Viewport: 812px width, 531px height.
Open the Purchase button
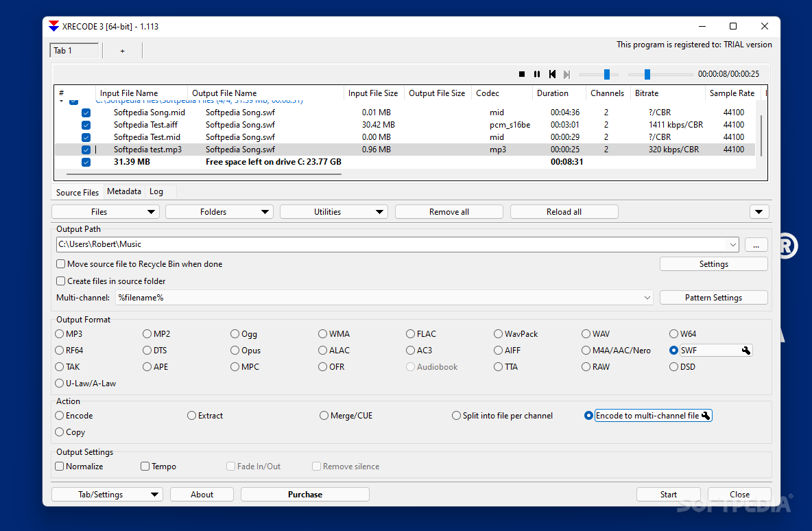[305, 494]
